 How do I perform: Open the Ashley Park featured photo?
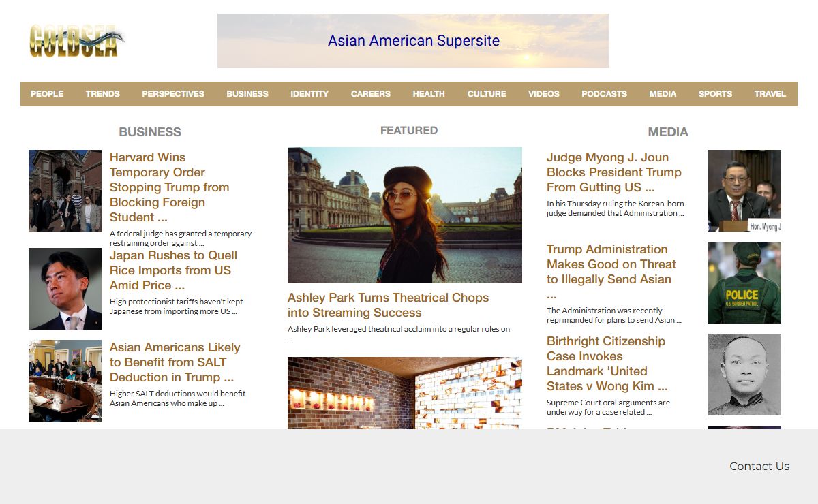(405, 215)
